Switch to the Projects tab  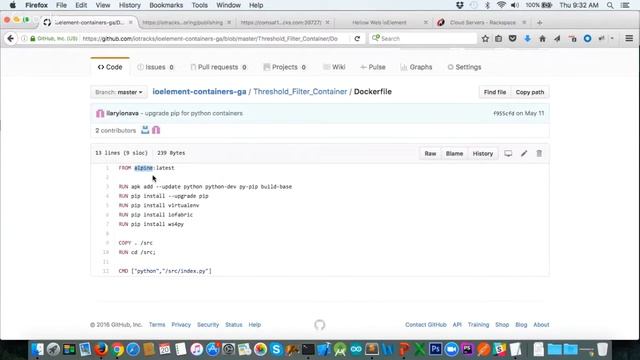[x=285, y=67]
